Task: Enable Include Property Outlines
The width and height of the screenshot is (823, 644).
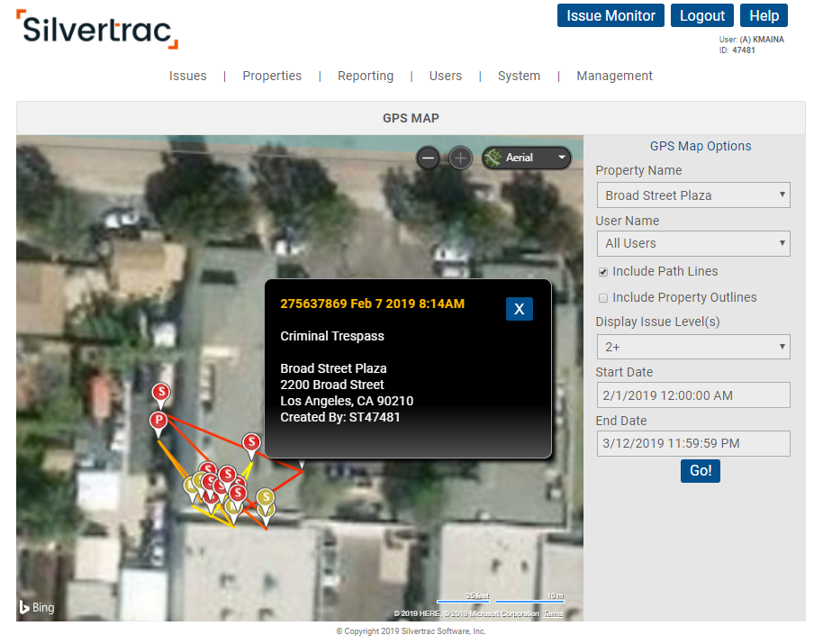Action: coord(603,297)
